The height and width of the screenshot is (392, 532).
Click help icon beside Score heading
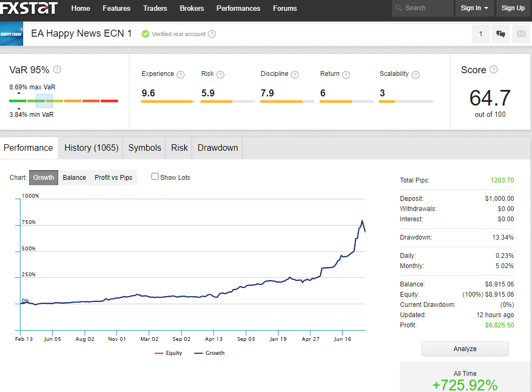[x=494, y=69]
